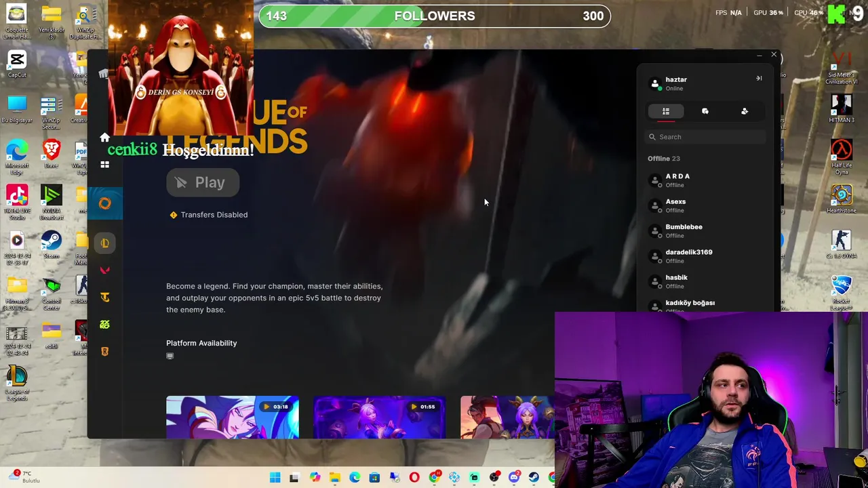Image resolution: width=868 pixels, height=488 pixels.
Task: Open OBS Studio from the taskbar
Action: 494,478
